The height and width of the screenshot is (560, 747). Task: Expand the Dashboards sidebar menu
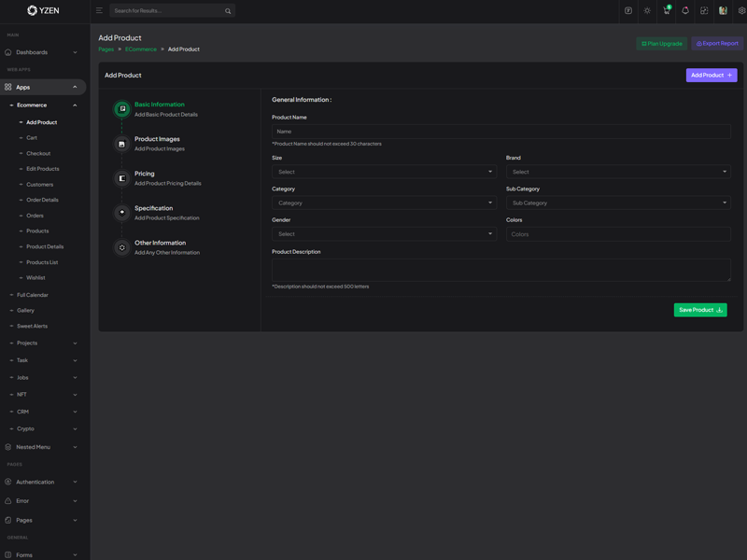pos(41,52)
